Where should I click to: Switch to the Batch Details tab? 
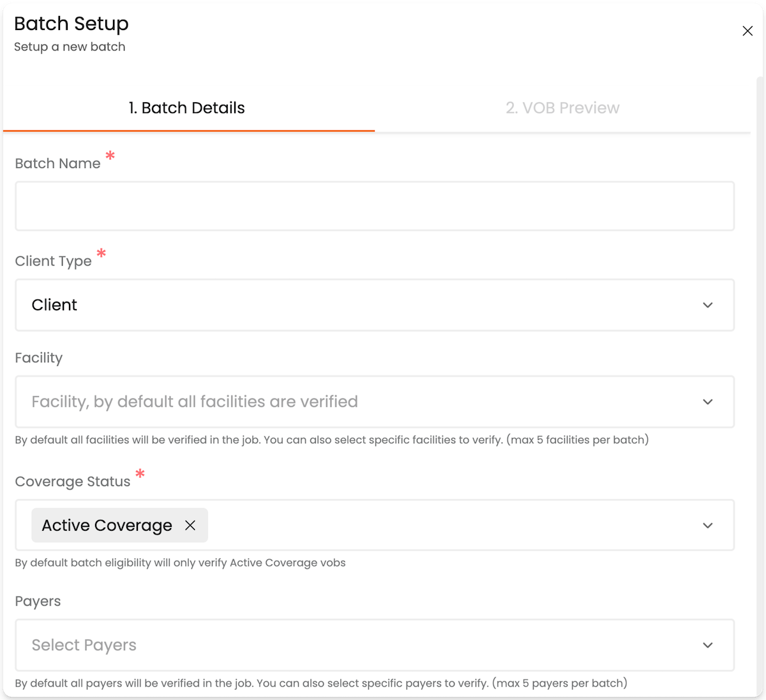click(x=187, y=108)
